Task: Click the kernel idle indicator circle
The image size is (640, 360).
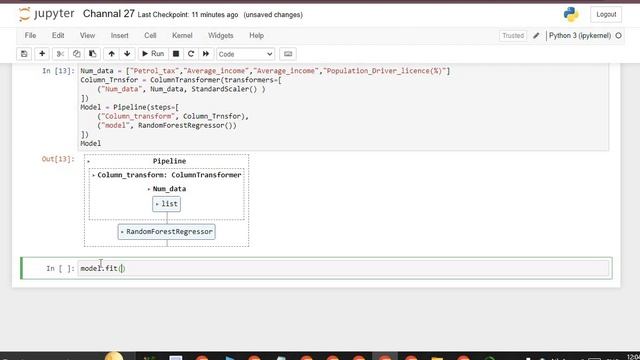Action: point(618,36)
